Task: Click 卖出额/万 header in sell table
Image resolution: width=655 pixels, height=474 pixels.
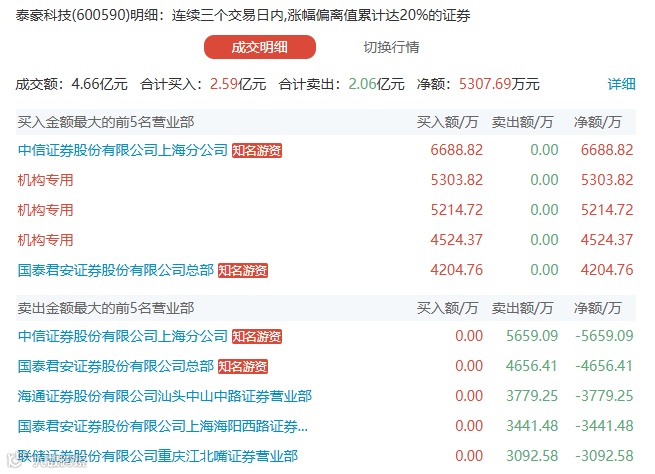Action: pos(523,308)
